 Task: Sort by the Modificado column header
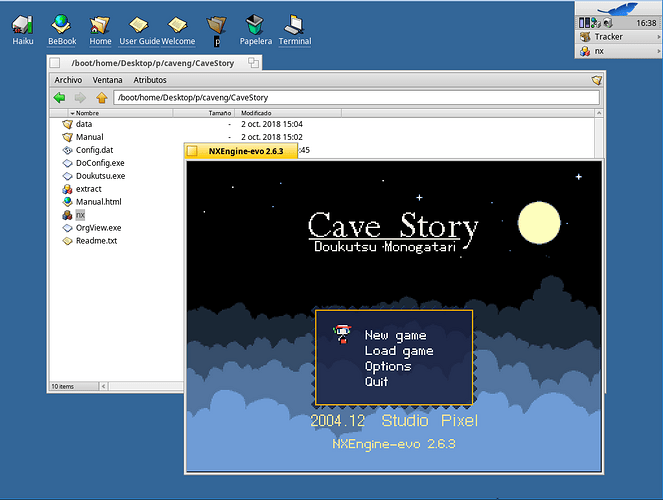pos(288,113)
